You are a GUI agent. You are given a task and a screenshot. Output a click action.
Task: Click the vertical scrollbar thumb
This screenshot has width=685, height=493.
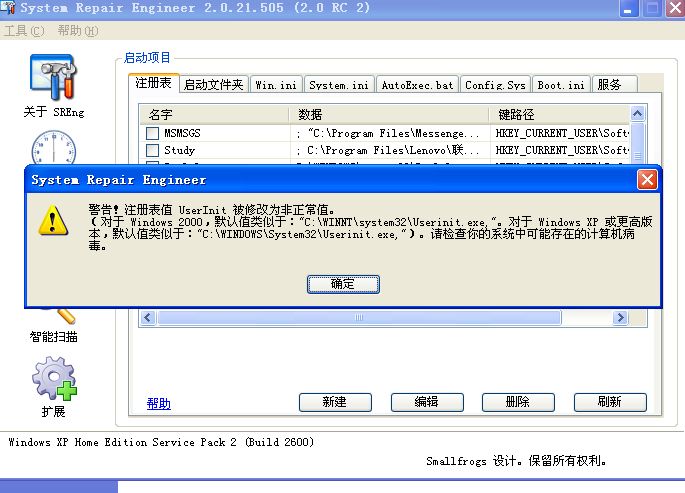coord(637,144)
